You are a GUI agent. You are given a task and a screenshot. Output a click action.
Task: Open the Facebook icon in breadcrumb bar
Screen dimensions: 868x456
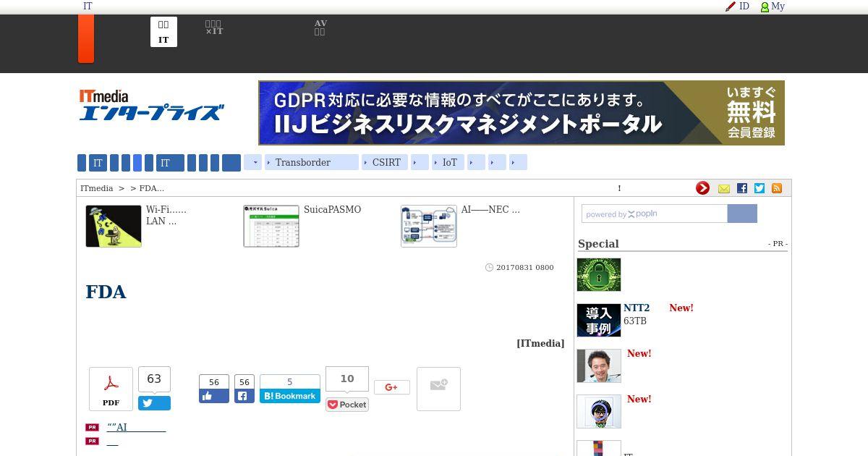(742, 188)
